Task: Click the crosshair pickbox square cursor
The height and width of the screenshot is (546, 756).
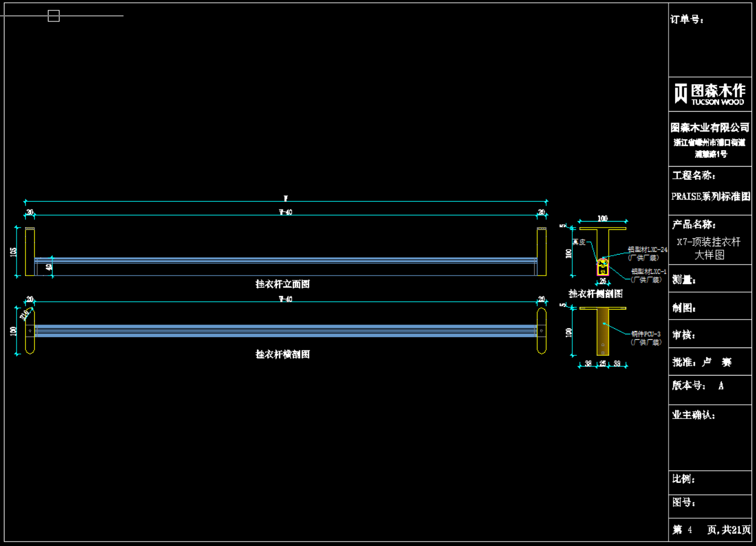Action: (x=53, y=16)
